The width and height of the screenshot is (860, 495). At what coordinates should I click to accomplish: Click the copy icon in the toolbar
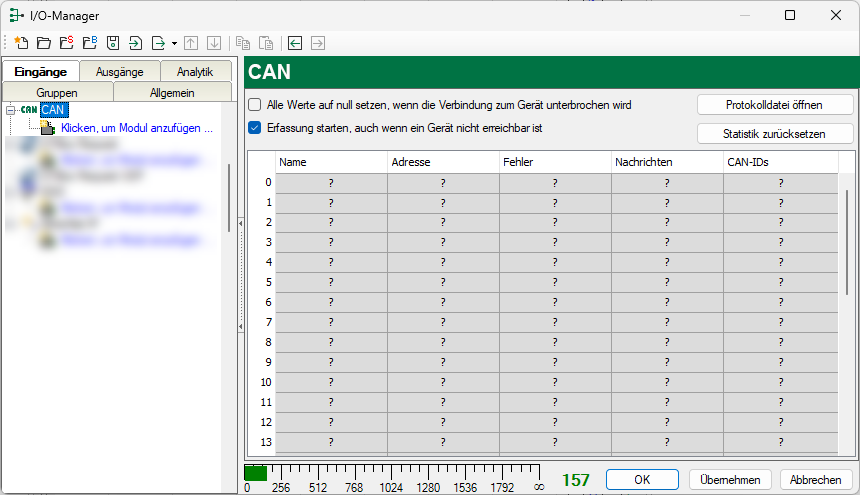[x=242, y=43]
